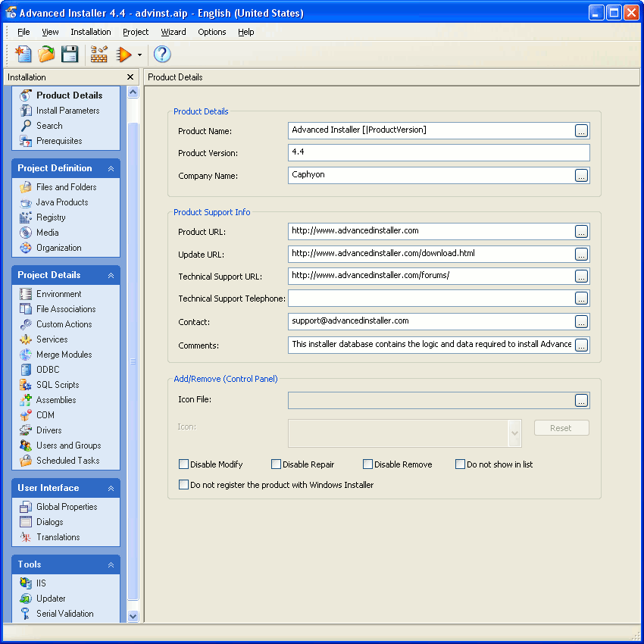
Task: Click browse button next to Icon File
Action: click(x=581, y=401)
